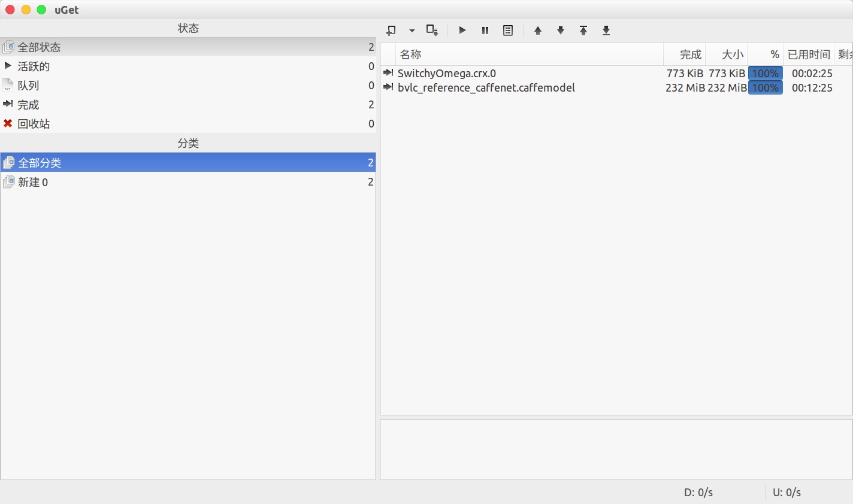853x504 pixels.
Task: Select 新建 0 category row
Action: click(188, 181)
